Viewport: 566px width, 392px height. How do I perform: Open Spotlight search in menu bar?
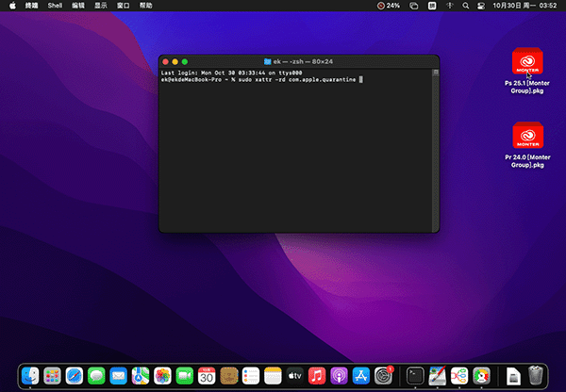(x=466, y=6)
